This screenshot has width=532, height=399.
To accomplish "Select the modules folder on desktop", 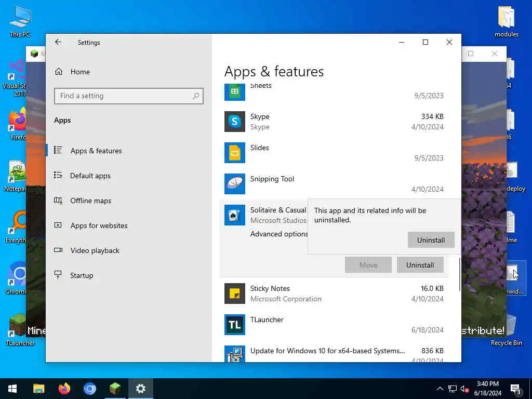I will tap(506, 22).
